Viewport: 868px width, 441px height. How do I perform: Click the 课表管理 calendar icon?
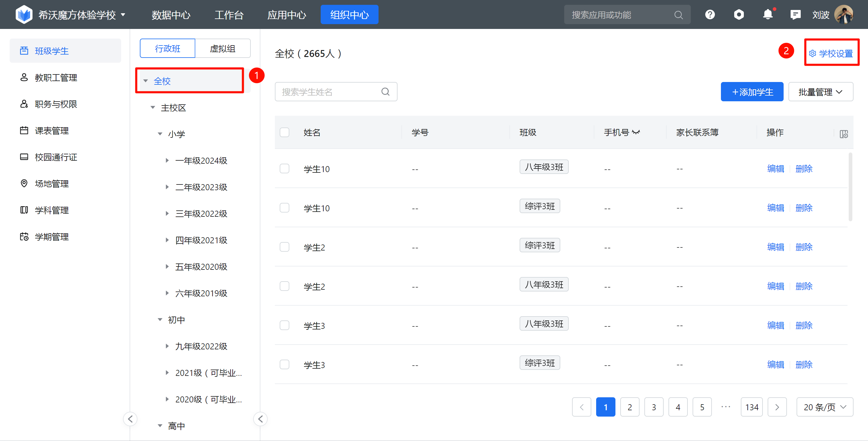pyautogui.click(x=24, y=131)
